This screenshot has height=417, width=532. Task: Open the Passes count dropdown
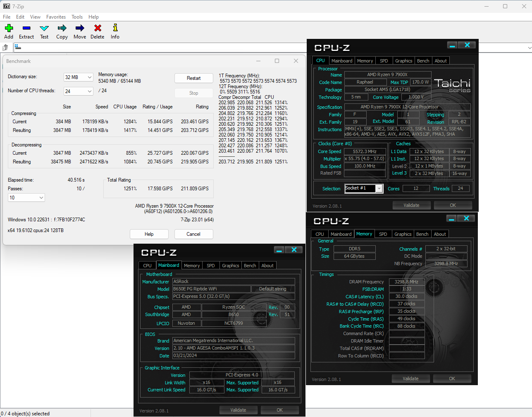pyautogui.click(x=26, y=198)
